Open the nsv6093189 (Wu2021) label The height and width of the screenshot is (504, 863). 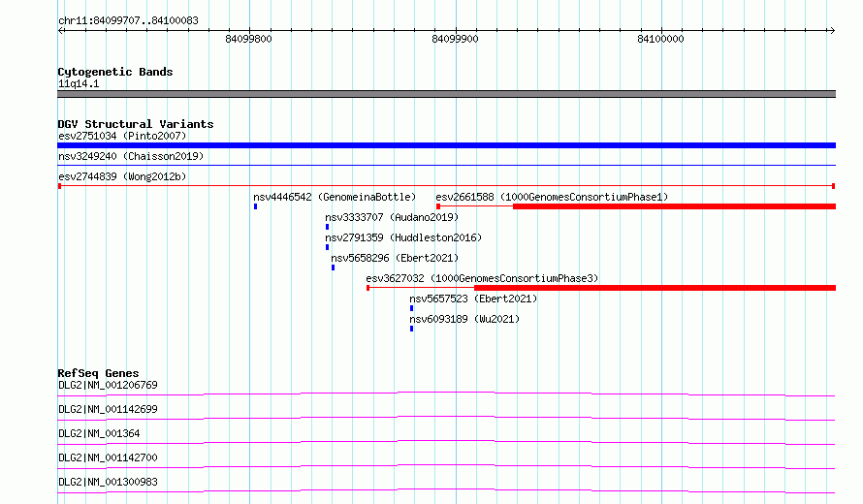tap(464, 319)
